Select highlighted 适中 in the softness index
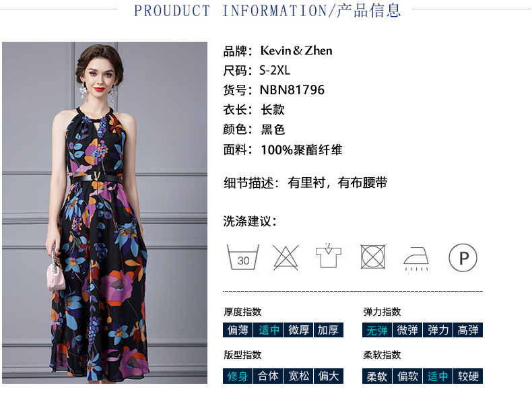Viewport: 532px width, 404px height. 438,376
